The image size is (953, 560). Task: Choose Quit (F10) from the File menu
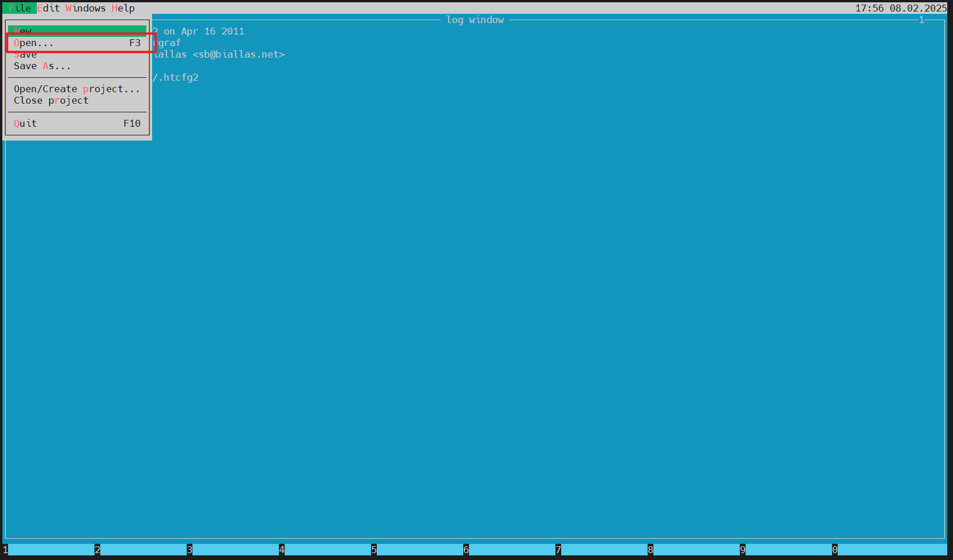pyautogui.click(x=77, y=123)
